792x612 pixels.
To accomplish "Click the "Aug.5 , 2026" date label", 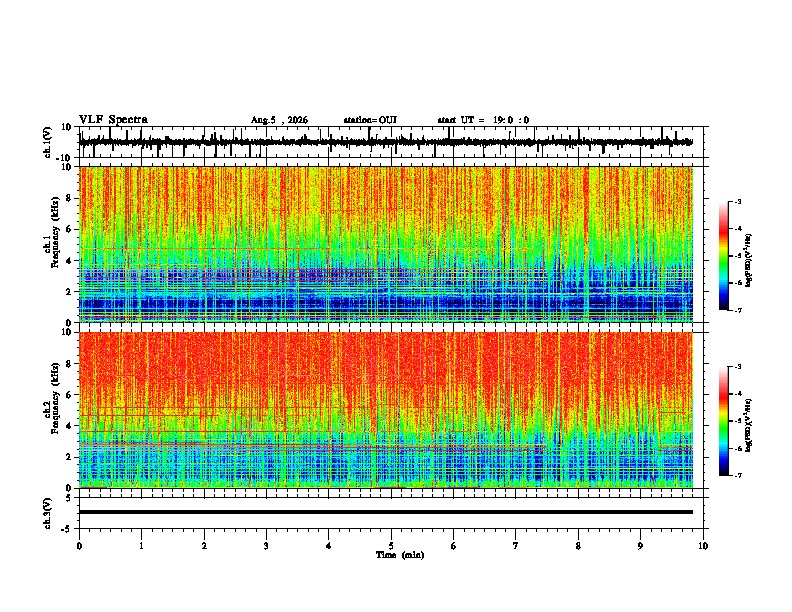I will 279,120.
